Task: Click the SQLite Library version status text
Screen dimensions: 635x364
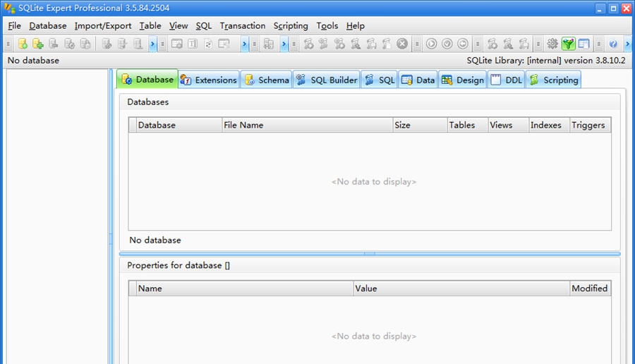Action: [546, 61]
